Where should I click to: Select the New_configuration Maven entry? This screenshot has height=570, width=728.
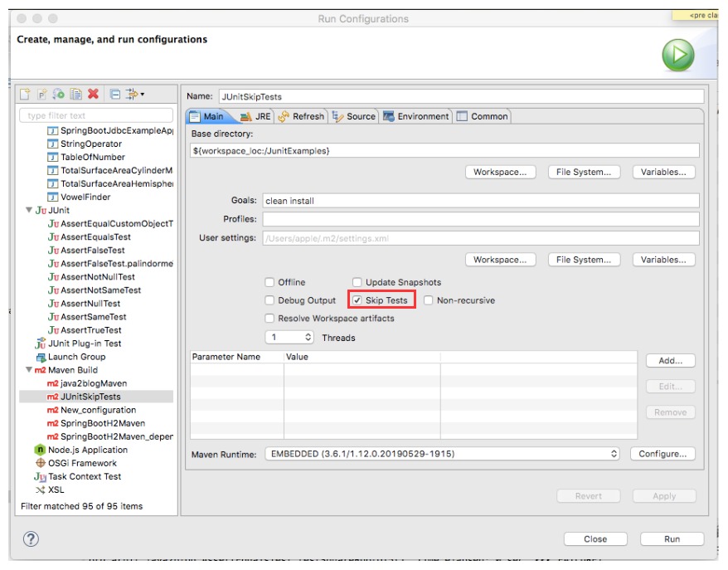(x=91, y=410)
